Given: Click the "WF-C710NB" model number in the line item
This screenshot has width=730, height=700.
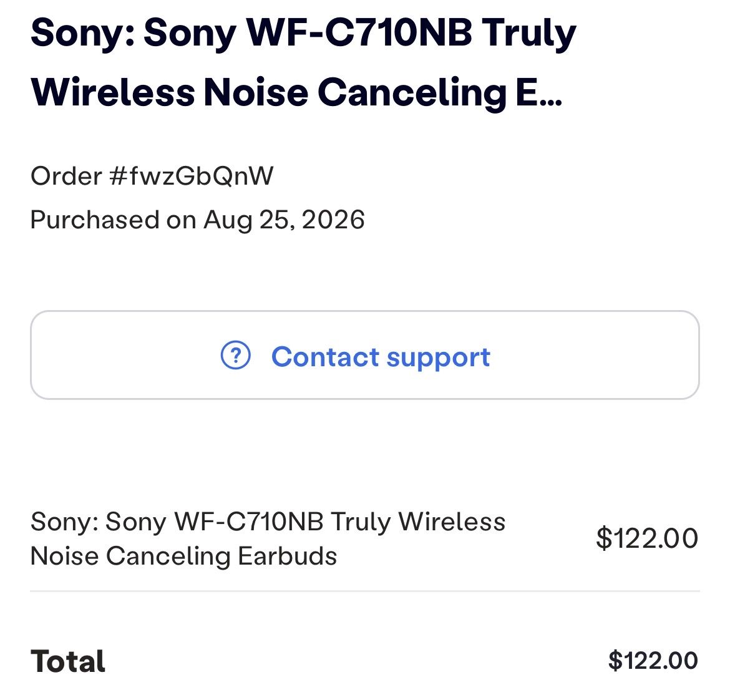Looking at the screenshot, I should tap(249, 522).
